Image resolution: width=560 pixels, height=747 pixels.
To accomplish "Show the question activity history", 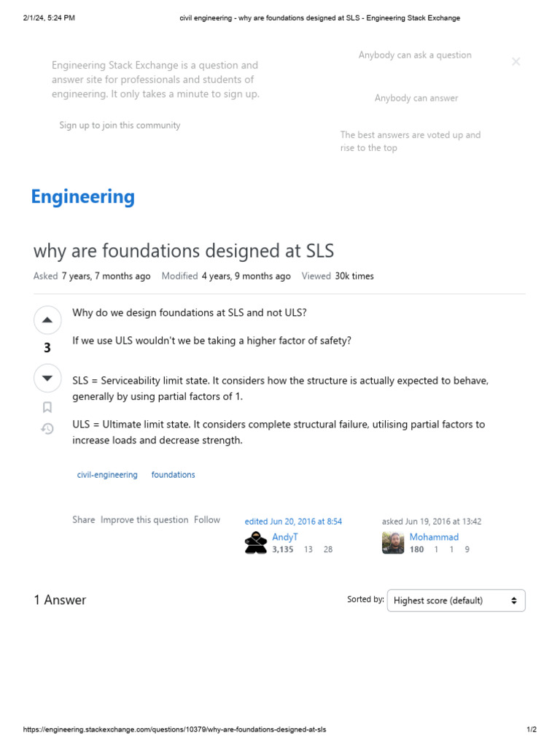I will (x=47, y=429).
